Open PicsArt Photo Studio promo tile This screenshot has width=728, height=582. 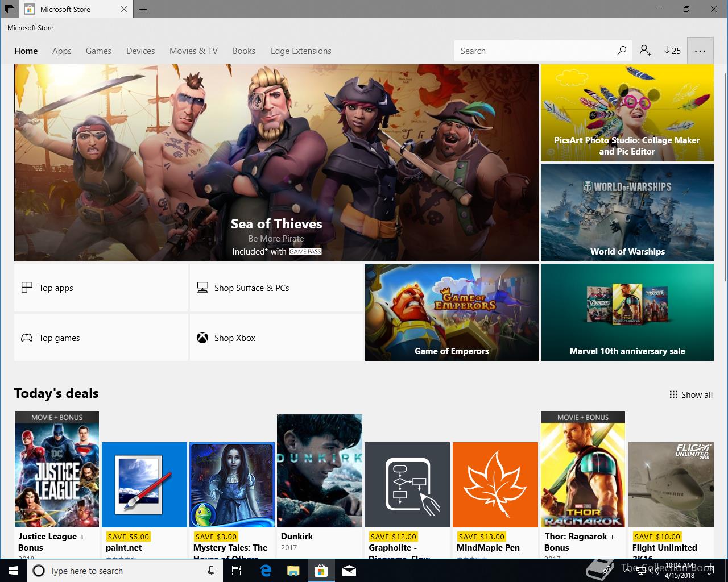pyautogui.click(x=627, y=113)
